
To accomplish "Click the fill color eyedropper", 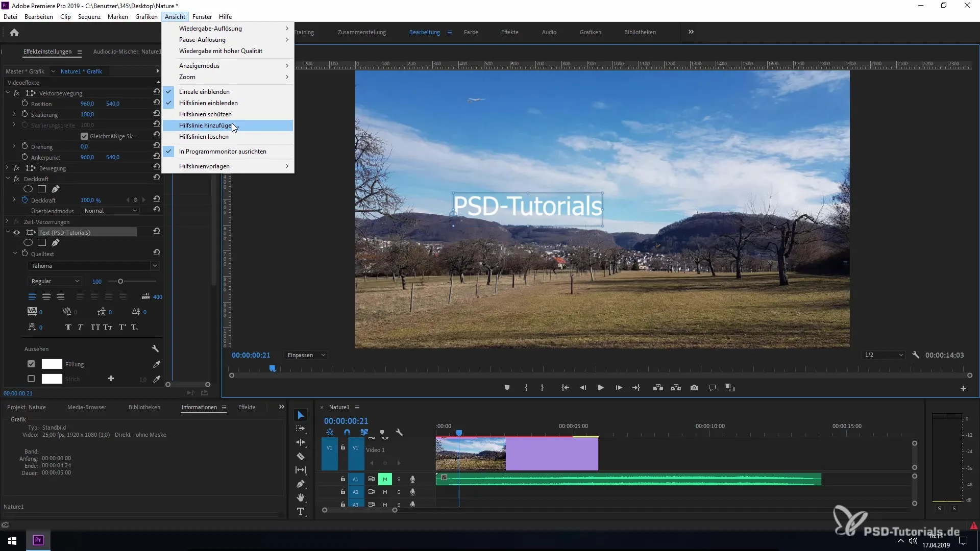I will 157,364.
